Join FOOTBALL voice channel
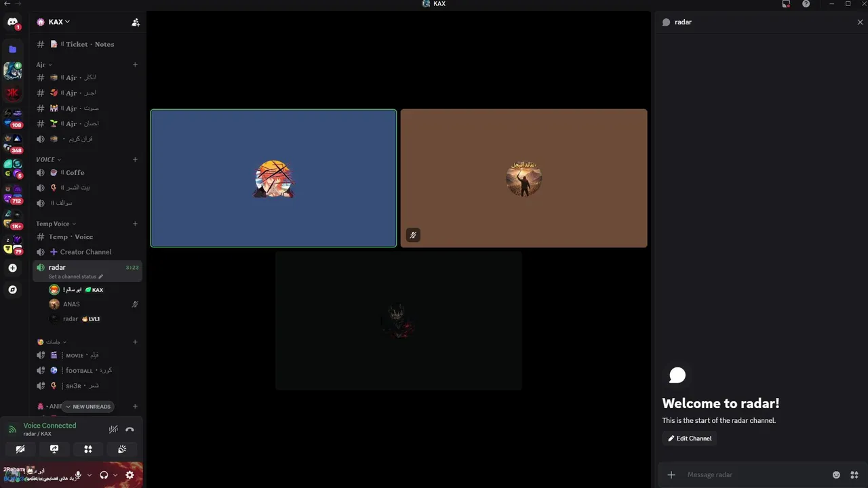Image resolution: width=868 pixels, height=488 pixels. click(x=87, y=371)
